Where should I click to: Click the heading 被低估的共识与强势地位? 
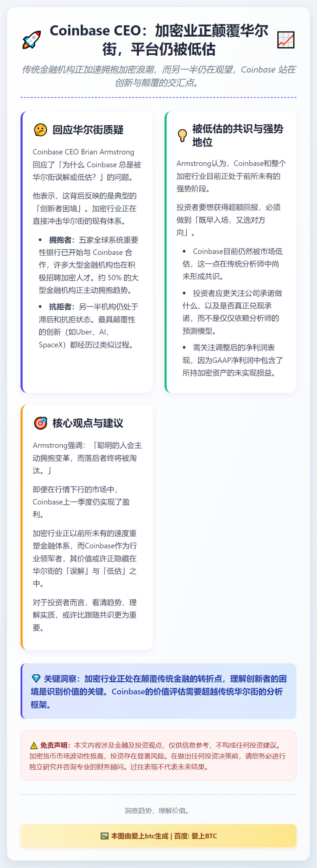click(238, 135)
